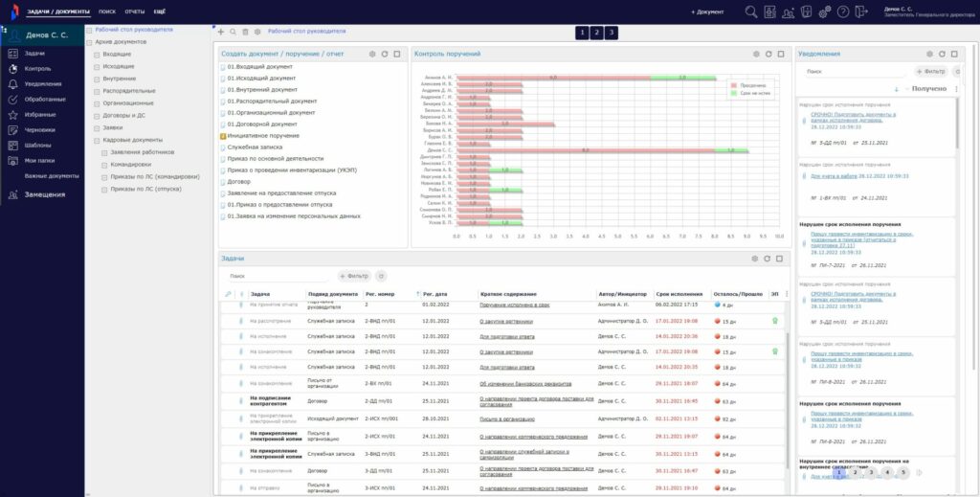
Task: Switch to dashboard page 2 tab
Action: [x=596, y=33]
